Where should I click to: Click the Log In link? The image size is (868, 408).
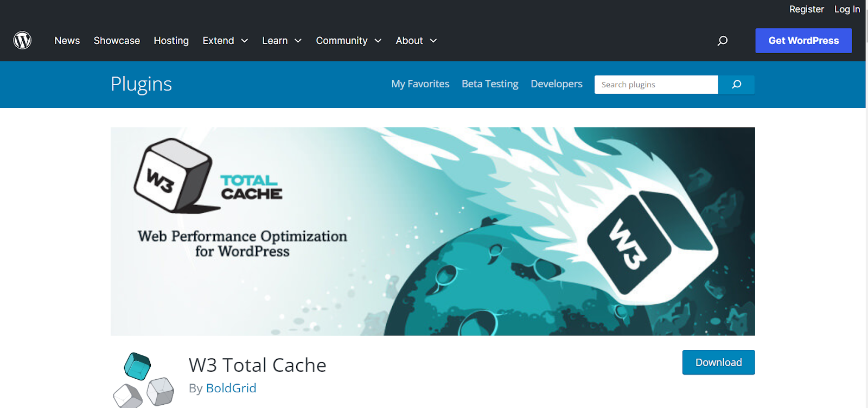(x=847, y=9)
